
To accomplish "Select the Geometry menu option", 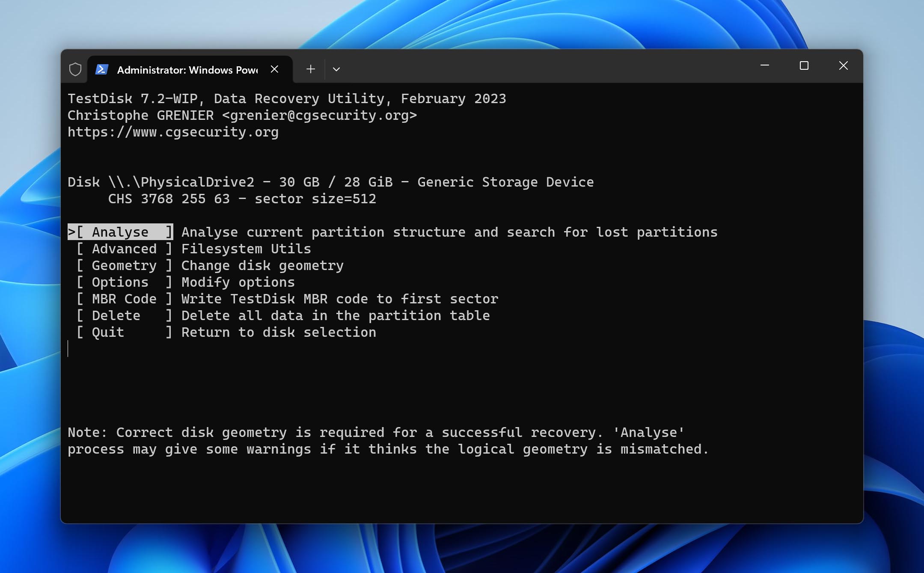I will click(125, 265).
